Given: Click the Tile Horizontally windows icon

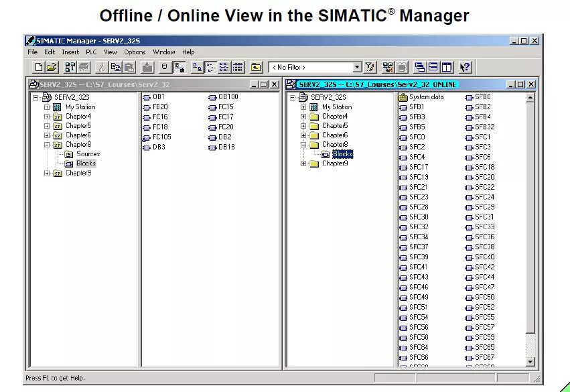Looking at the screenshot, I should coord(433,67).
